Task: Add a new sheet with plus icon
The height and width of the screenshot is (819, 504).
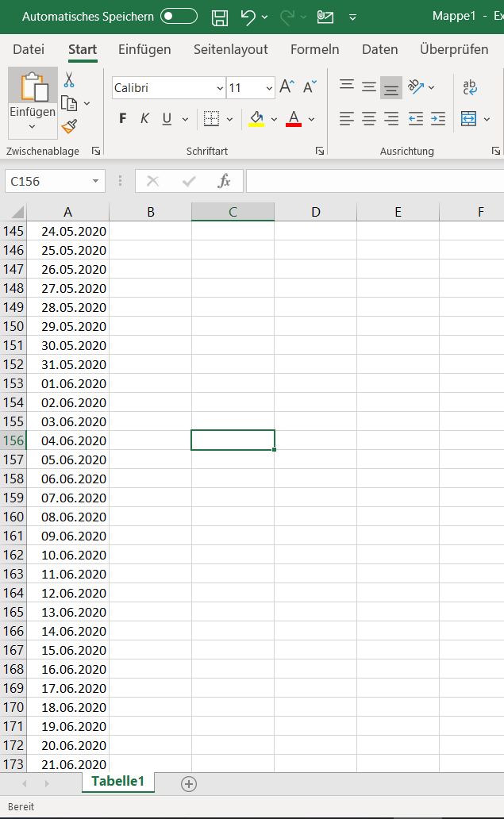Action: tap(189, 784)
